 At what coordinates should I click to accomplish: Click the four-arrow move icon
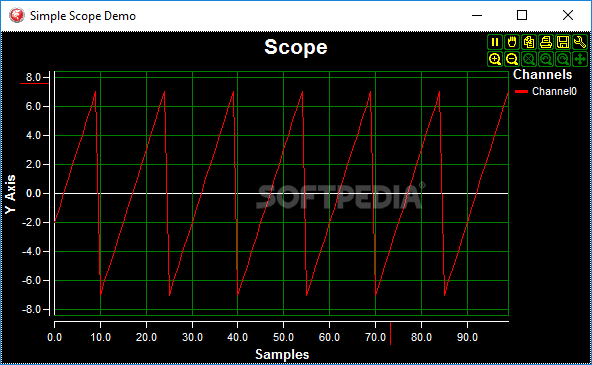click(580, 59)
